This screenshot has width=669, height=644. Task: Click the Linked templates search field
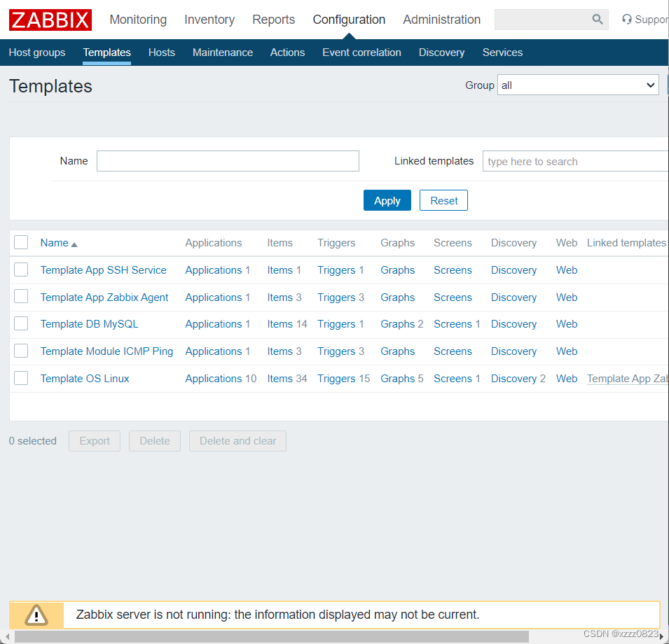pyautogui.click(x=576, y=161)
